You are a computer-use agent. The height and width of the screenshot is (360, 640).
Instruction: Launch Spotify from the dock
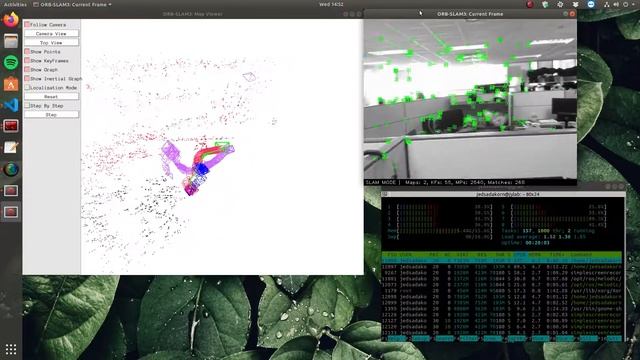(x=11, y=62)
